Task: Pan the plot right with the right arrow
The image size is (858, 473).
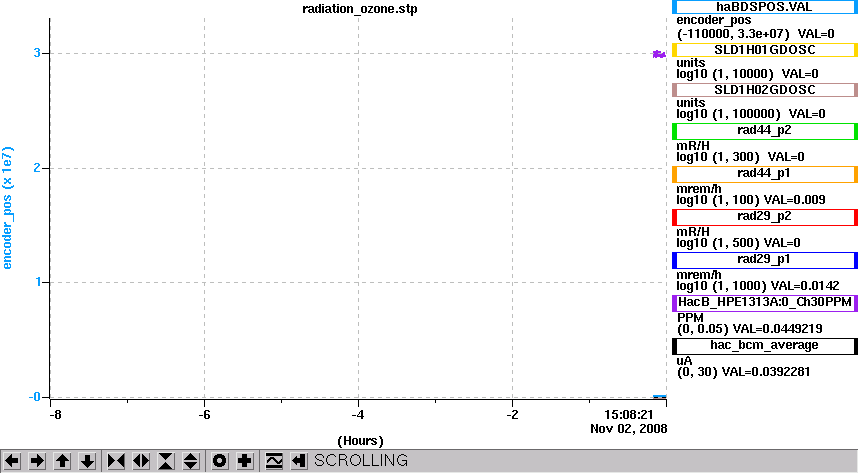Action: click(37, 461)
